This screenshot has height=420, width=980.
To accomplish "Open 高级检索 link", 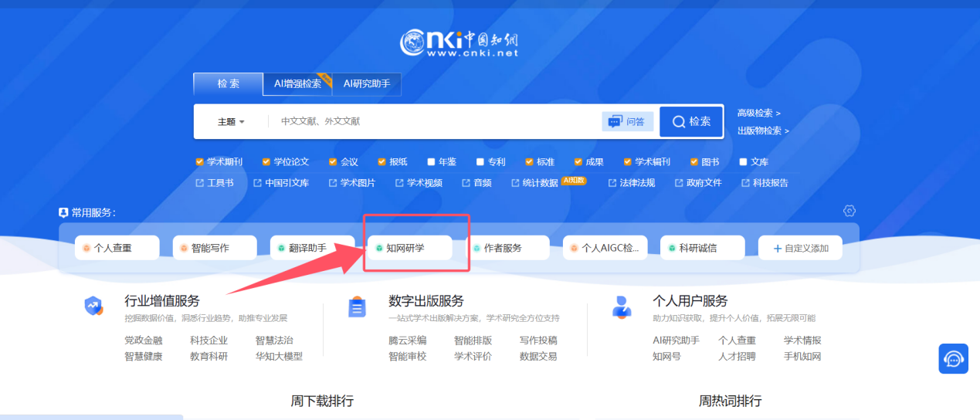I will pos(758,113).
